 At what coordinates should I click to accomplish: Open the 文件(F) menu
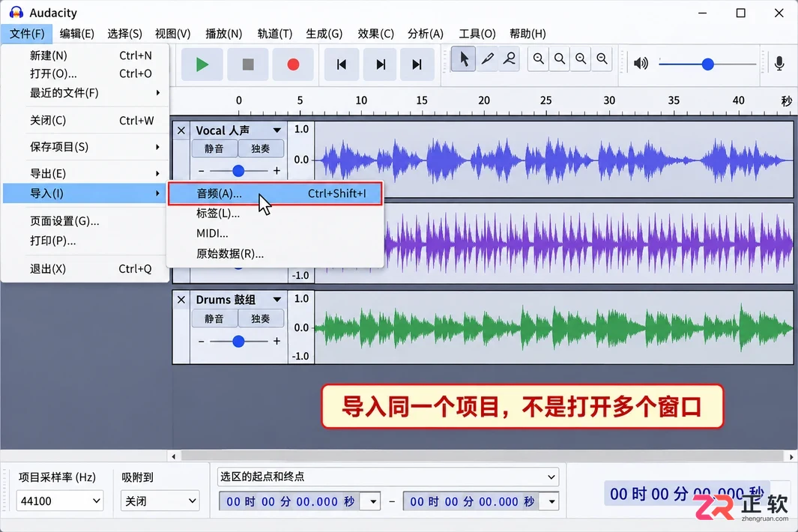[27, 34]
